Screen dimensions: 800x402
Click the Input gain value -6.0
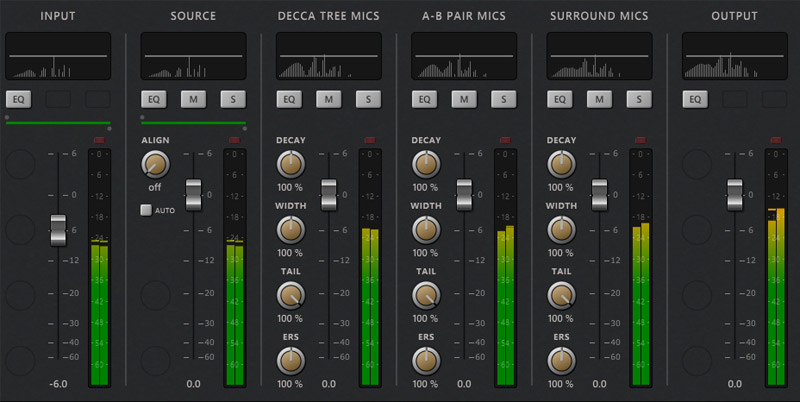click(x=57, y=384)
